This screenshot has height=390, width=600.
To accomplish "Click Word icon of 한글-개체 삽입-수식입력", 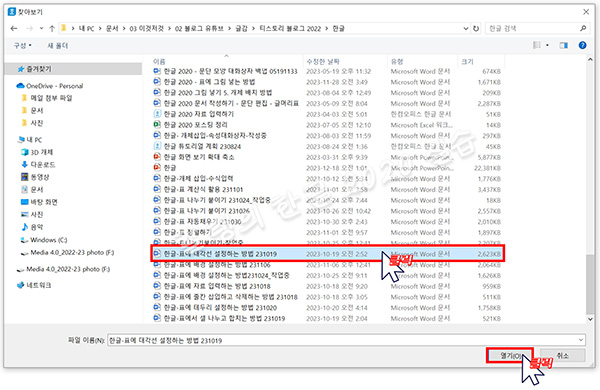I will 157,178.
